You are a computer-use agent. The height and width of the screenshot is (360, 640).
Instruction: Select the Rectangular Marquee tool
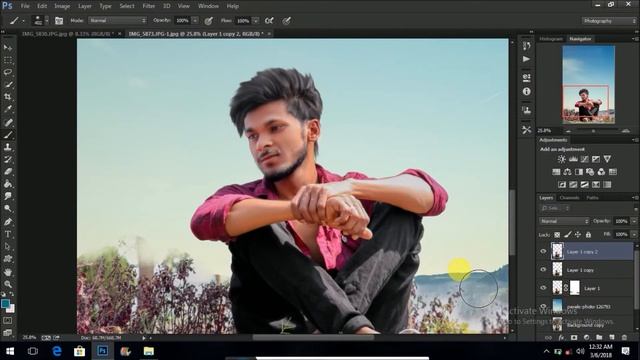pyautogui.click(x=8, y=60)
